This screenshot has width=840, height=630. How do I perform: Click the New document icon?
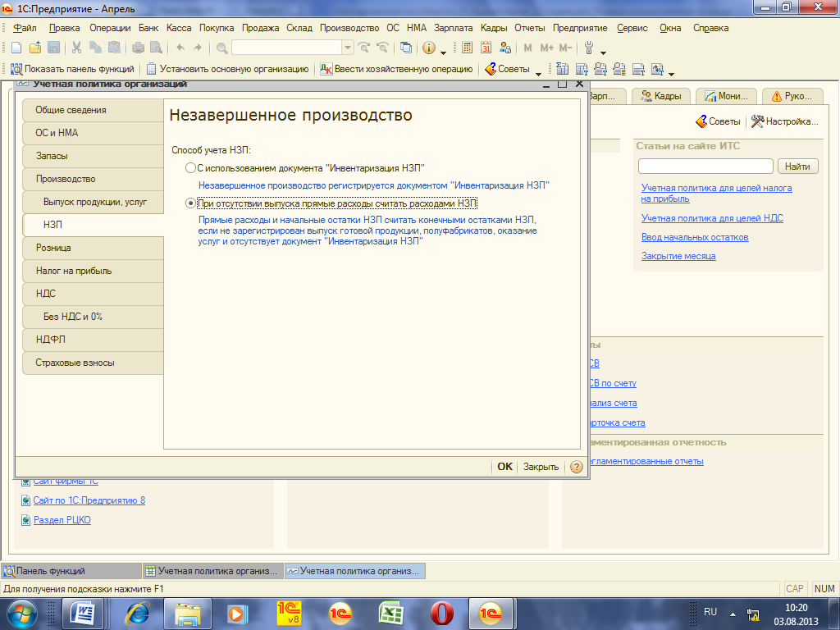point(16,48)
